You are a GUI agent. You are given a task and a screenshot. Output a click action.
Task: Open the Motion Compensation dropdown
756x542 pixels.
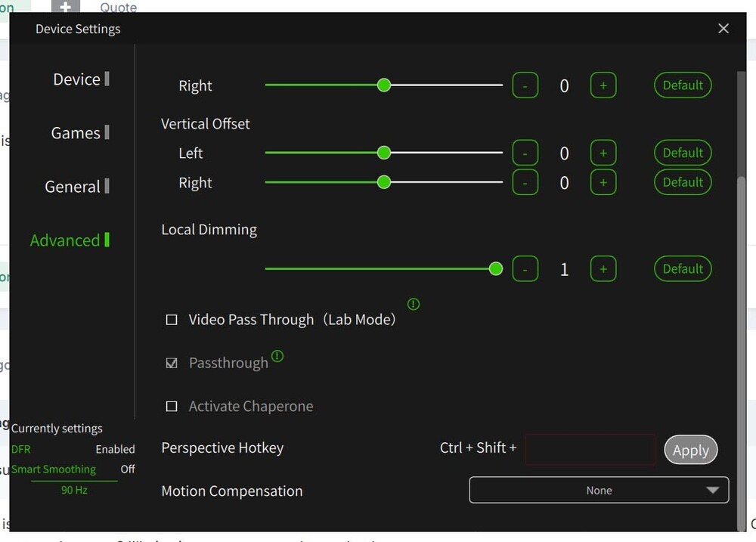599,490
